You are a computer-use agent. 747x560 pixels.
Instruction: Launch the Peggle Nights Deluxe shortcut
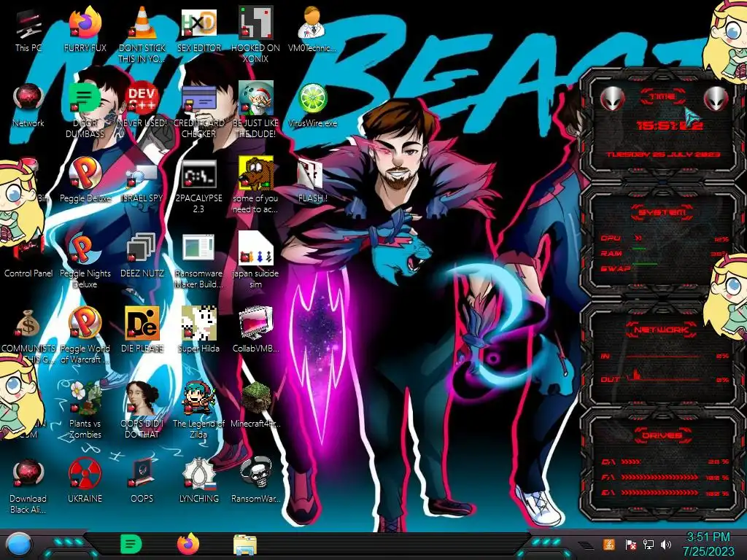[x=85, y=261]
